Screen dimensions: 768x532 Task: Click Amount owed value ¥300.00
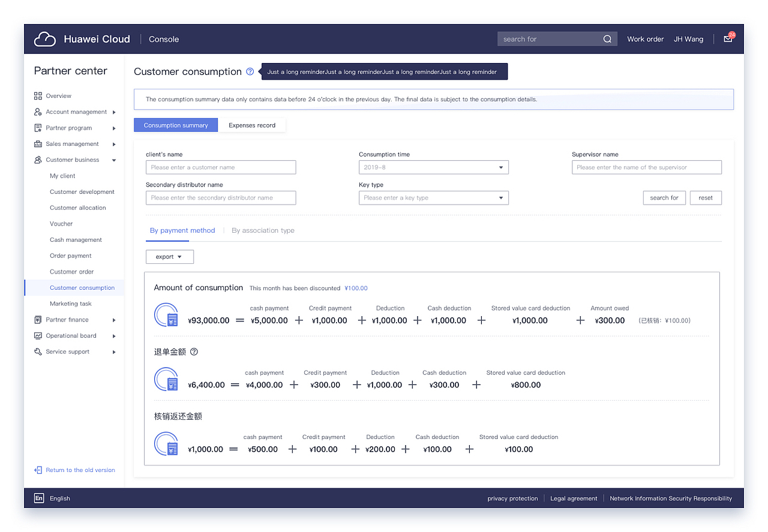pos(610,320)
